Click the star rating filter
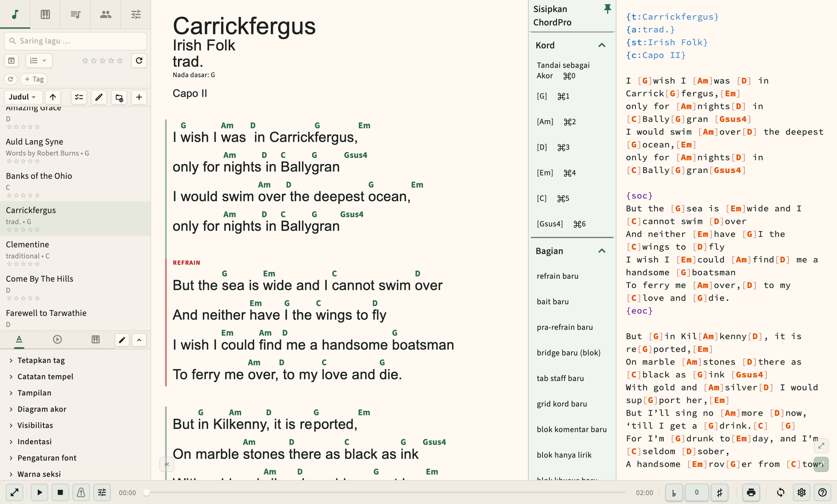This screenshot has height=504, width=837. tap(103, 61)
